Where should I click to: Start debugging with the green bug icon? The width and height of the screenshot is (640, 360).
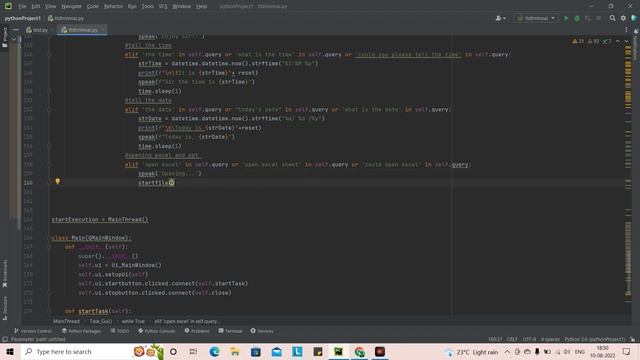577,18
